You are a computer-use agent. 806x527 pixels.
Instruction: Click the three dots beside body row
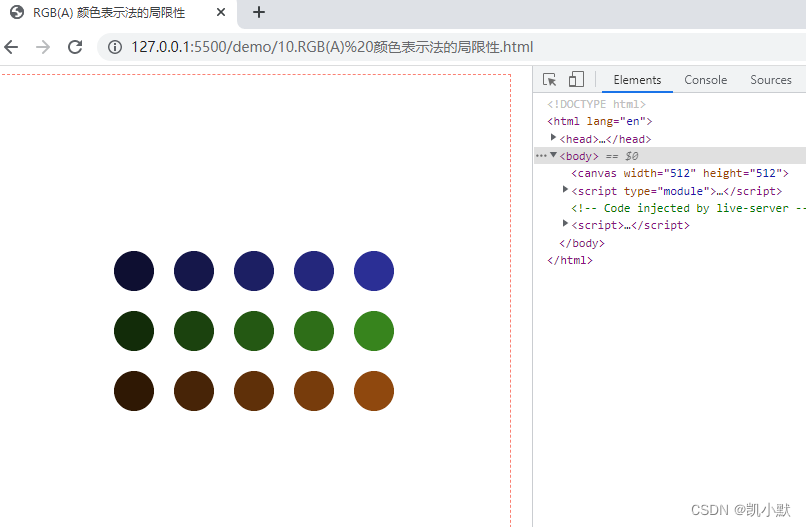(541, 155)
